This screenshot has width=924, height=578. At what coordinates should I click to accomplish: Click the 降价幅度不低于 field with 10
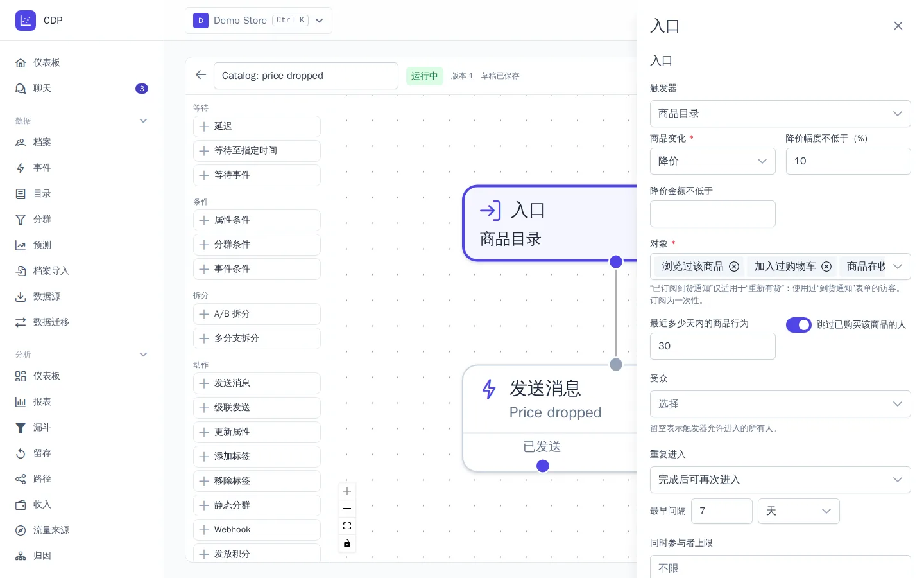tap(848, 161)
